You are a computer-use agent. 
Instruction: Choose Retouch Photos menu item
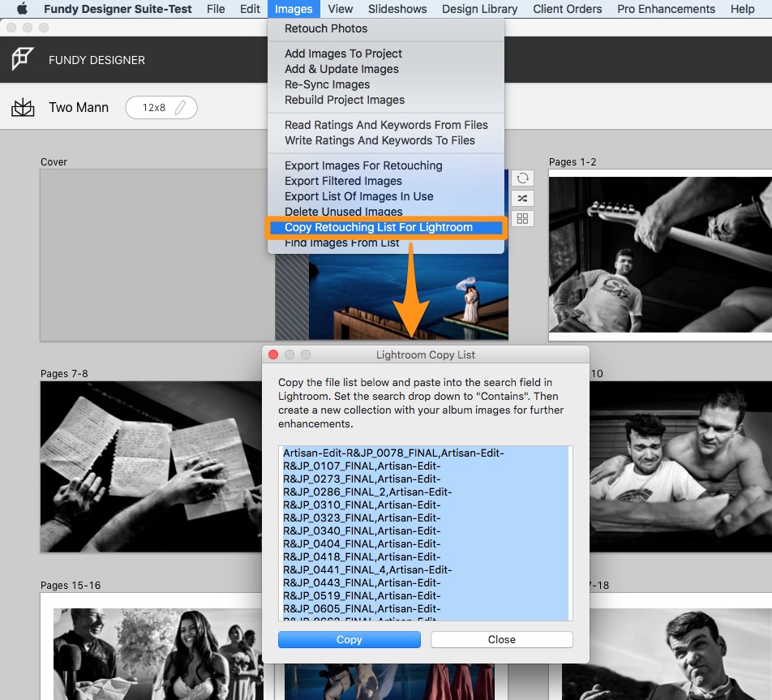pyautogui.click(x=386, y=28)
